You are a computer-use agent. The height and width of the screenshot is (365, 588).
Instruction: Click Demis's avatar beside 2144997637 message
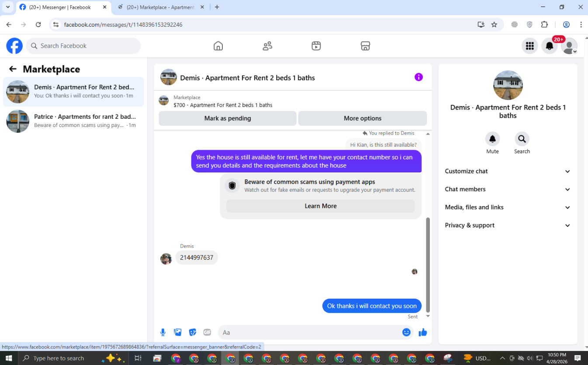click(x=166, y=259)
